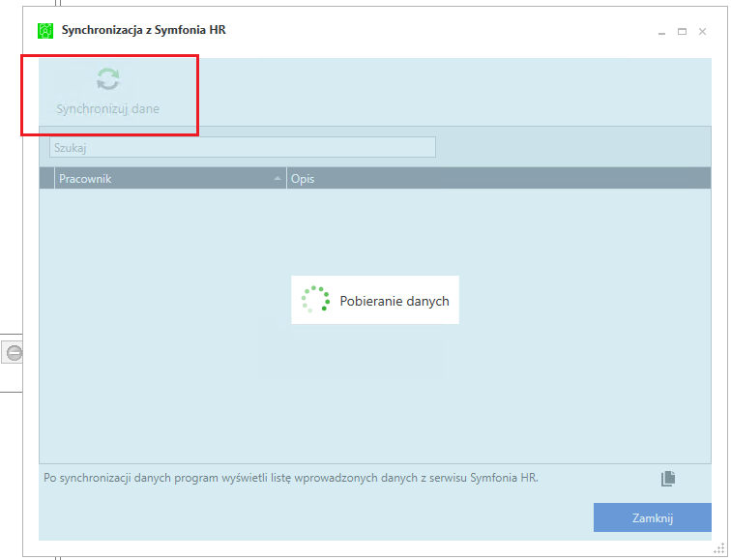Image resolution: width=731 pixels, height=560 pixels.
Task: Click the empty table area below headers
Action: point(375,326)
